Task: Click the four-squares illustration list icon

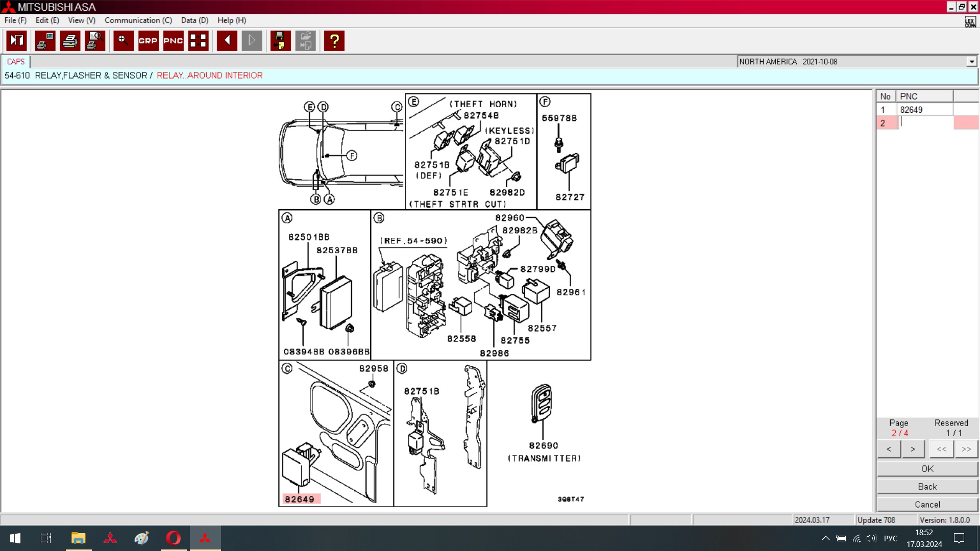Action: 198,41
